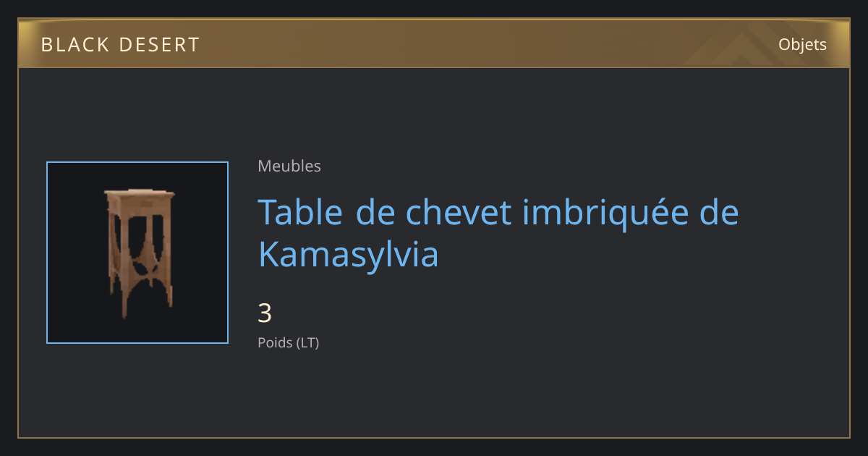Click the word imbriquée in item name
Image resolution: width=868 pixels, height=456 pixels.
597,213
